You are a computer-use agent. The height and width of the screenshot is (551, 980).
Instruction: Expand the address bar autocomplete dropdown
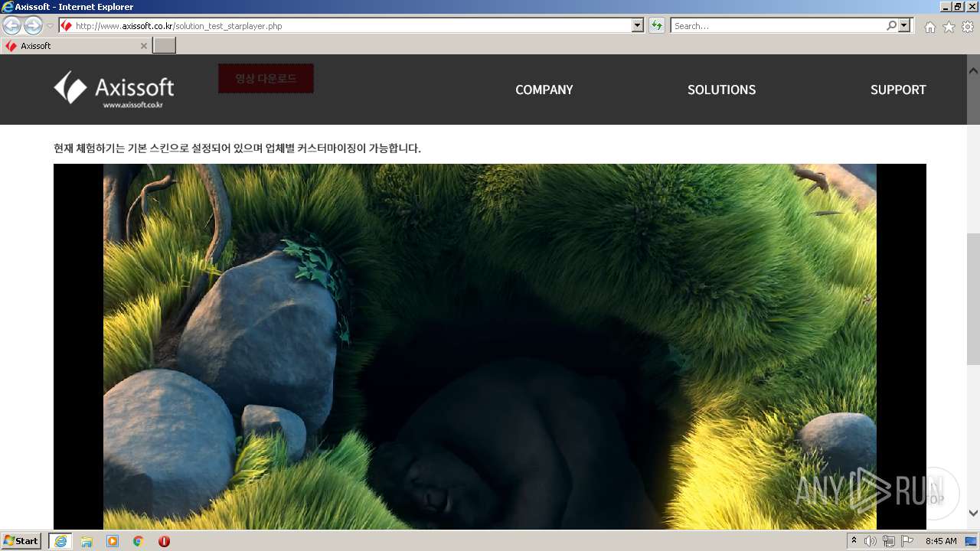[x=638, y=26]
